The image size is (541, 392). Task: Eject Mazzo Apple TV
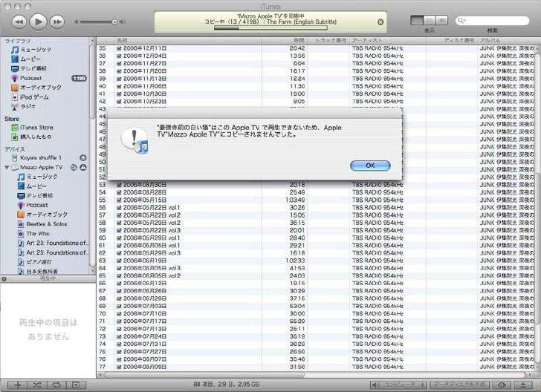[x=82, y=168]
